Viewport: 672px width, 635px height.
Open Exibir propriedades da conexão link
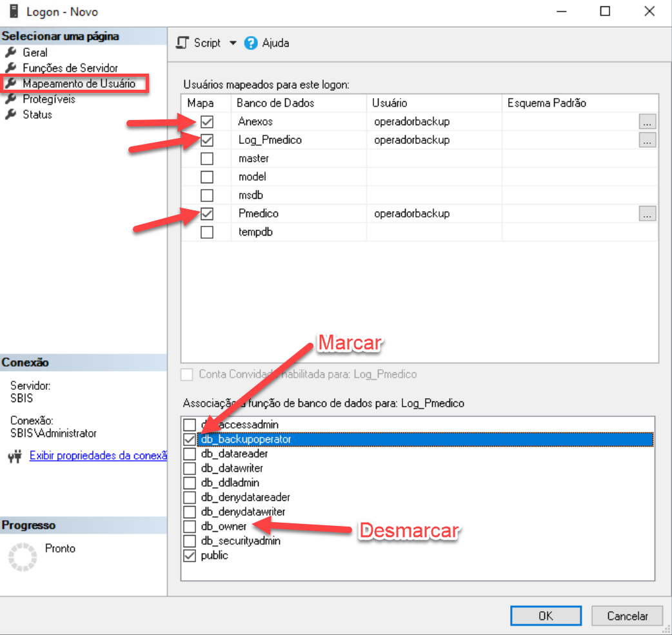98,456
